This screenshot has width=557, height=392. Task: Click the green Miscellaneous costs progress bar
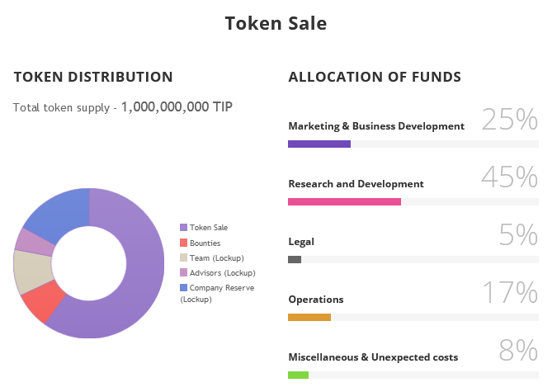pos(298,375)
